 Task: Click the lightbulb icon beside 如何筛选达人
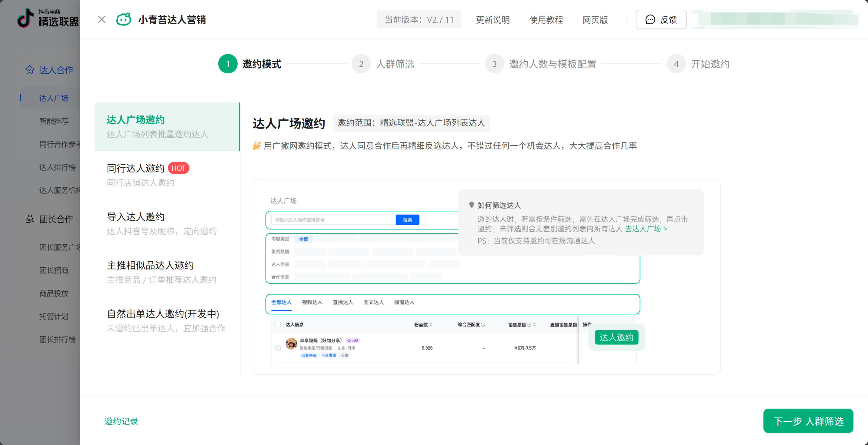471,205
